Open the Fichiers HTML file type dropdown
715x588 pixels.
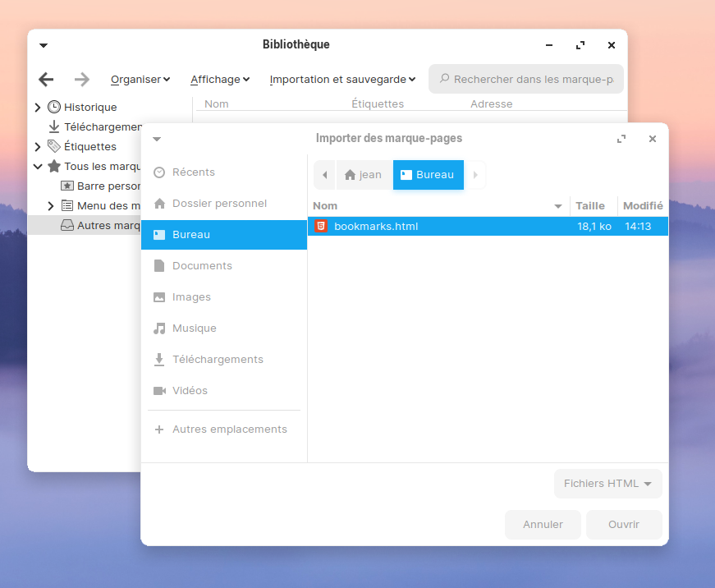[607, 484]
